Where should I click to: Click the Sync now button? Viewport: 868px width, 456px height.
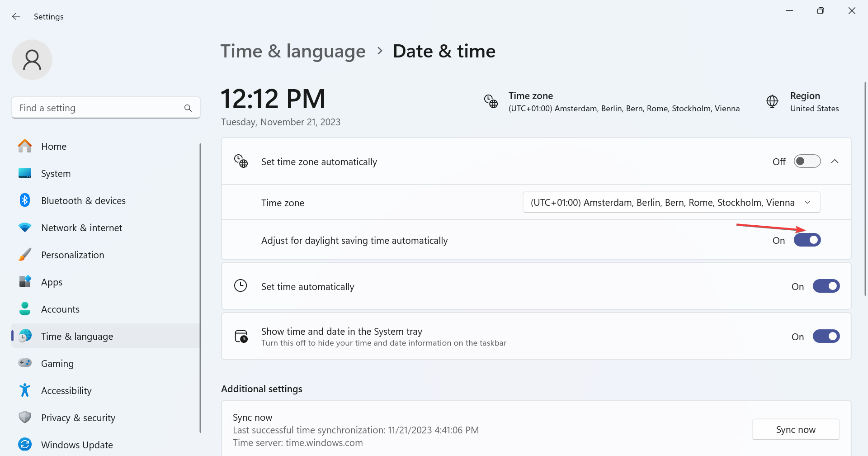(x=796, y=430)
